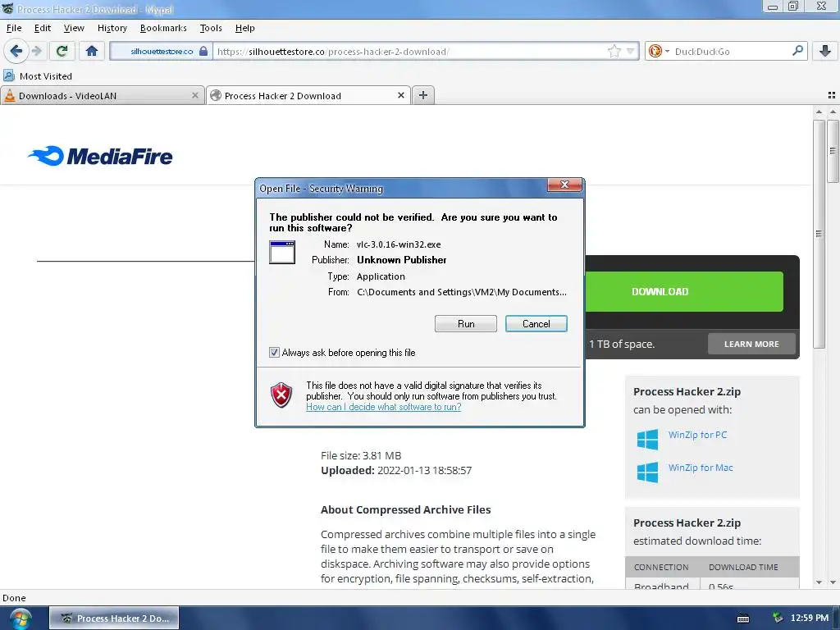Click the magnifier search icon
Viewport: 840px width, 630px height.
(797, 51)
